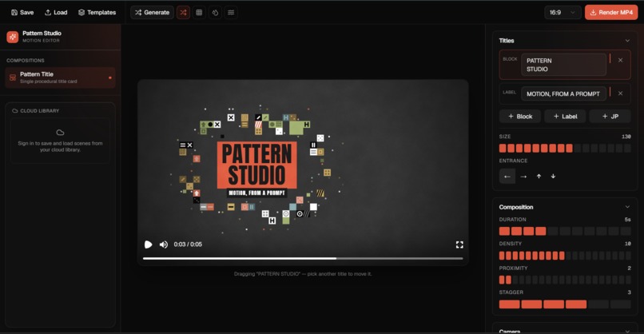Save the current project
Screen dimensions: 644x334
click(x=22, y=12)
